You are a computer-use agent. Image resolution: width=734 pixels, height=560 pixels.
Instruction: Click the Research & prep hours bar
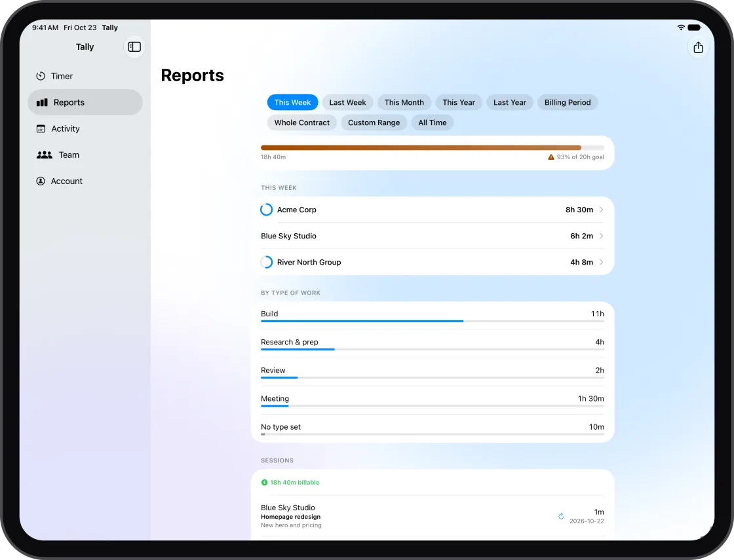coord(433,350)
